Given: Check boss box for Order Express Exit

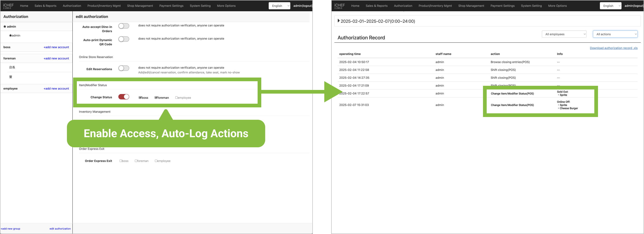Looking at the screenshot, I should pyautogui.click(x=121, y=161).
